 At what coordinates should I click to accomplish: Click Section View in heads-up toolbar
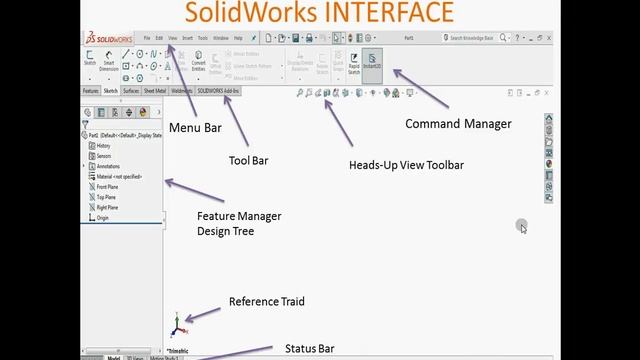(327, 93)
